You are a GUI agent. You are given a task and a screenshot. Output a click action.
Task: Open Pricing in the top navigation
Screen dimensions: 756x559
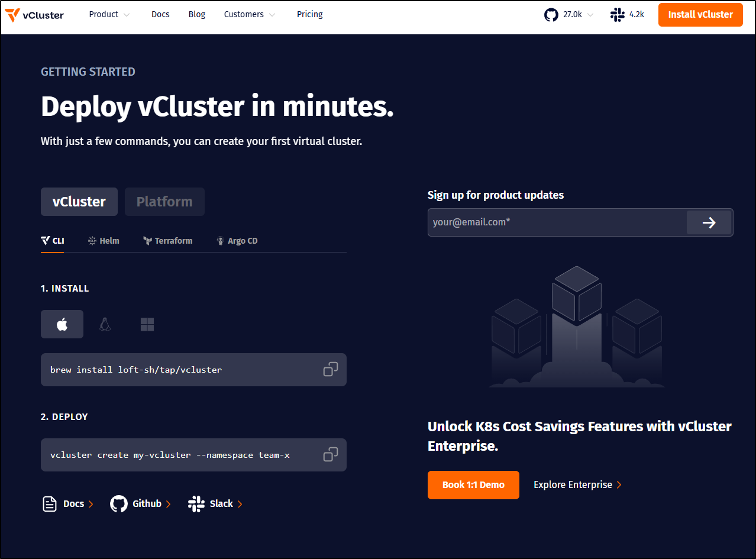tap(310, 15)
